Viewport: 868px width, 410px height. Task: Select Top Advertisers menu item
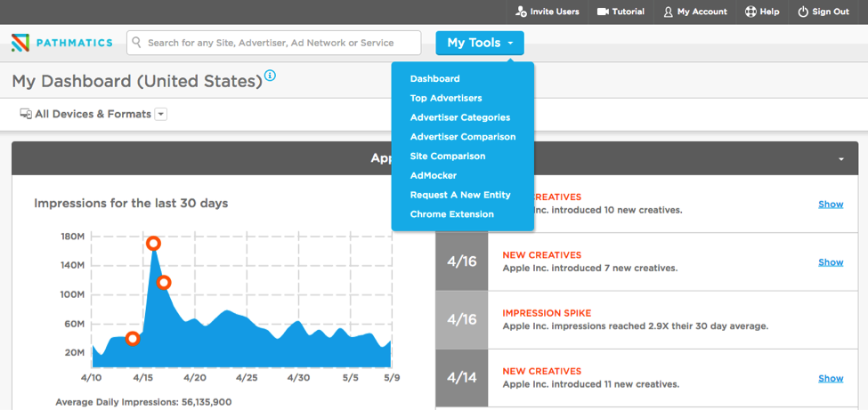point(446,98)
